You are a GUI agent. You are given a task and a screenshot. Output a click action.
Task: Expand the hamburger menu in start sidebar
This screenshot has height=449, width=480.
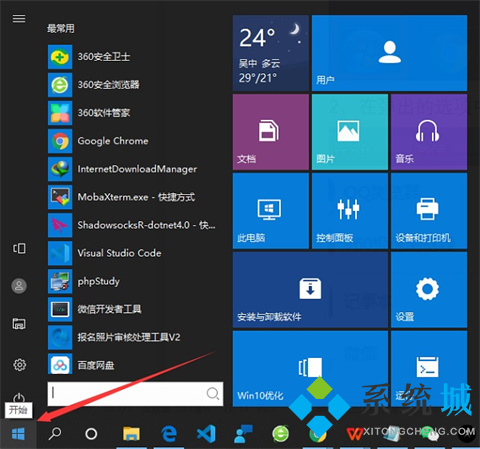[x=19, y=19]
